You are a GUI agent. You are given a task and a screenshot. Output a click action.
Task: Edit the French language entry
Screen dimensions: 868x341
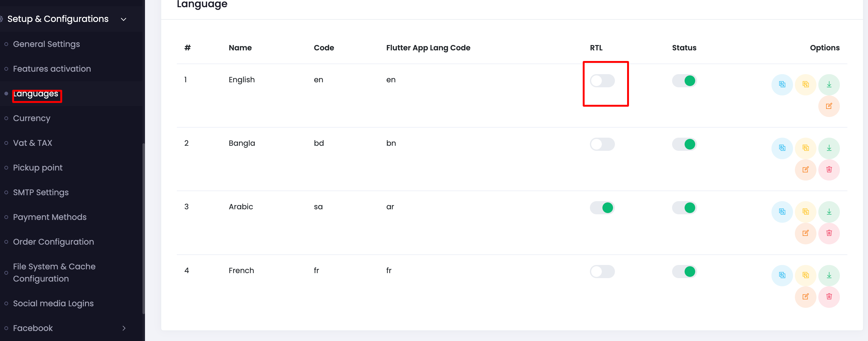coord(805,297)
